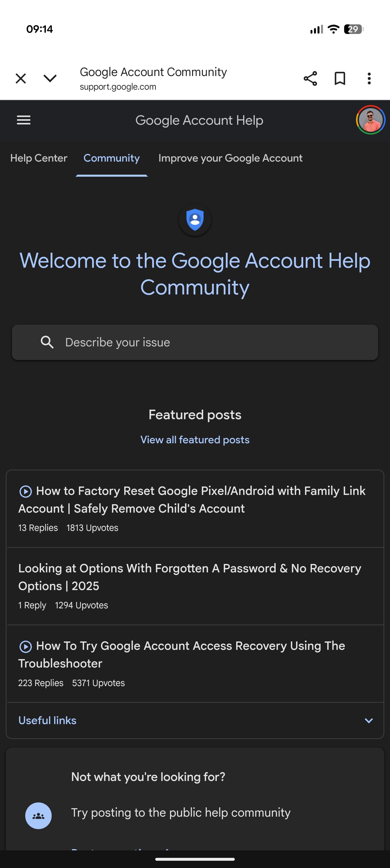390x868 pixels.
Task: Tap the search magnifier icon
Action: coord(47,342)
